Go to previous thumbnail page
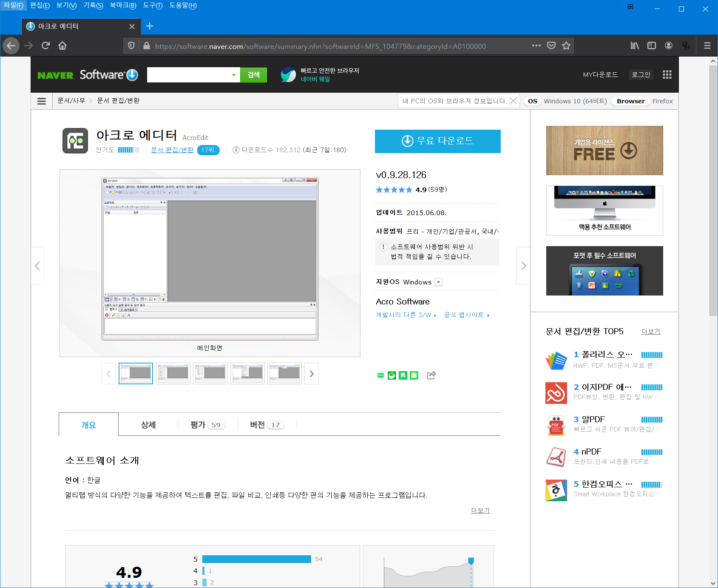 pyautogui.click(x=108, y=374)
